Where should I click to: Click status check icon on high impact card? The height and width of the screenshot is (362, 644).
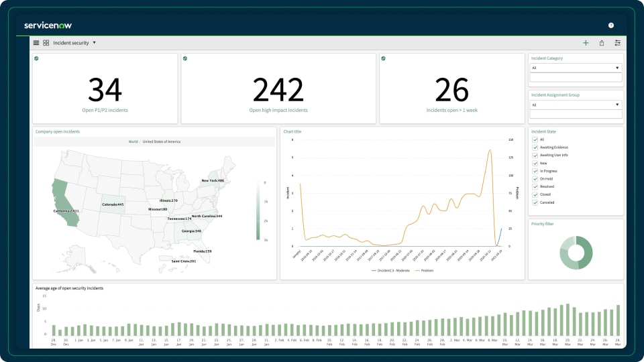[x=184, y=58]
